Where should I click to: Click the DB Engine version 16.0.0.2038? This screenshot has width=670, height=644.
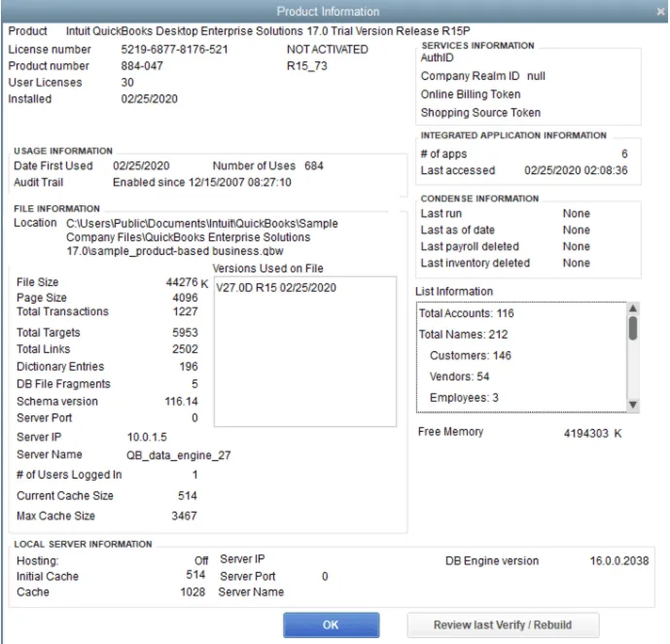[619, 561]
